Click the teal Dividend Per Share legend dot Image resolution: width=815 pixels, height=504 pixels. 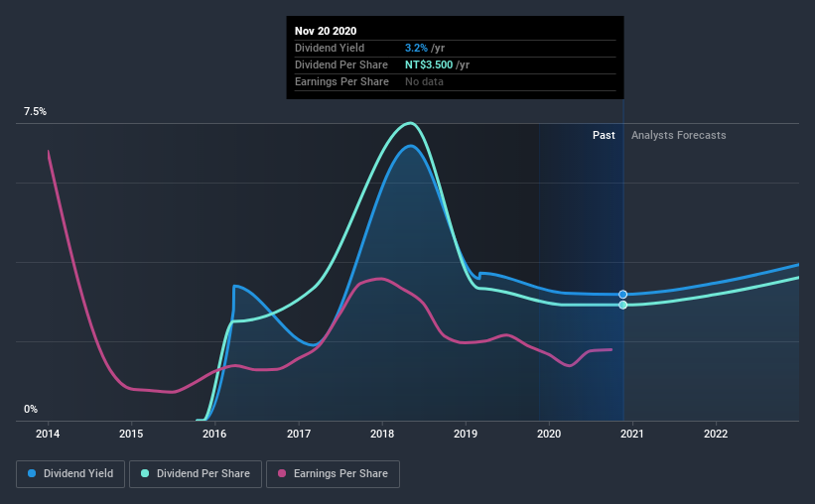pyautogui.click(x=145, y=473)
